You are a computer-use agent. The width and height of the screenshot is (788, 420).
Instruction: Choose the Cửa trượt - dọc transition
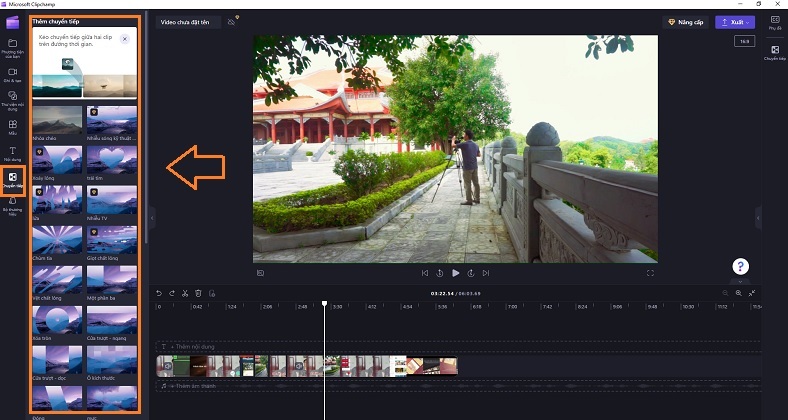tap(57, 360)
